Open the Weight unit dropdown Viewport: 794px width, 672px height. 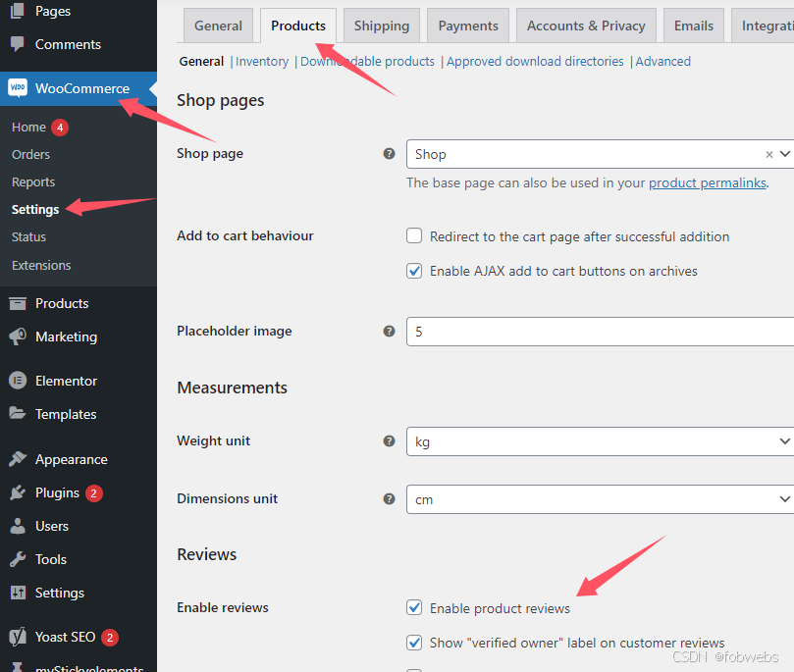click(600, 441)
